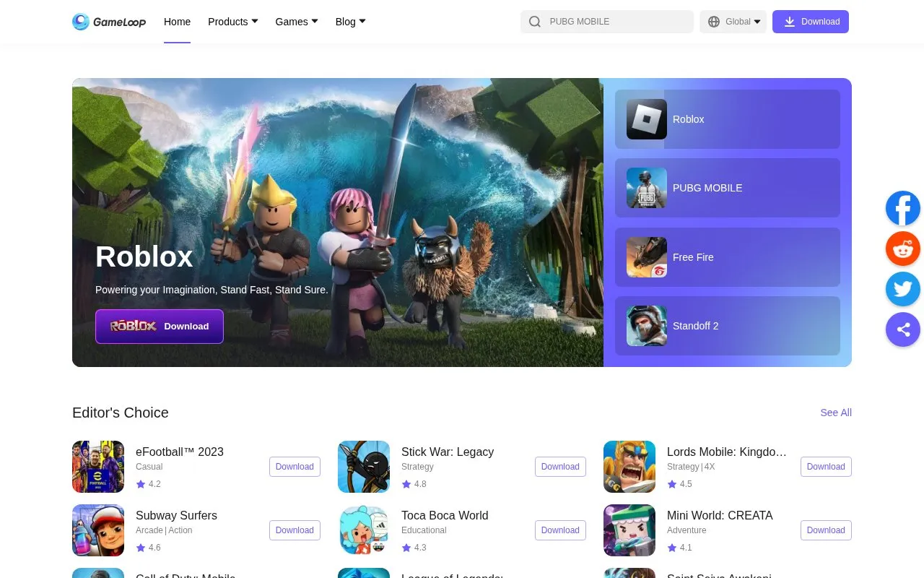This screenshot has height=578, width=924.
Task: Share on Twitter icon
Action: (x=903, y=289)
